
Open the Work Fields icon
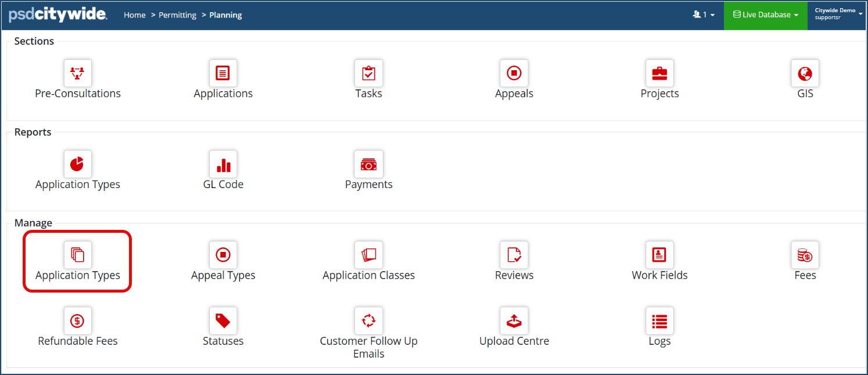coord(659,255)
